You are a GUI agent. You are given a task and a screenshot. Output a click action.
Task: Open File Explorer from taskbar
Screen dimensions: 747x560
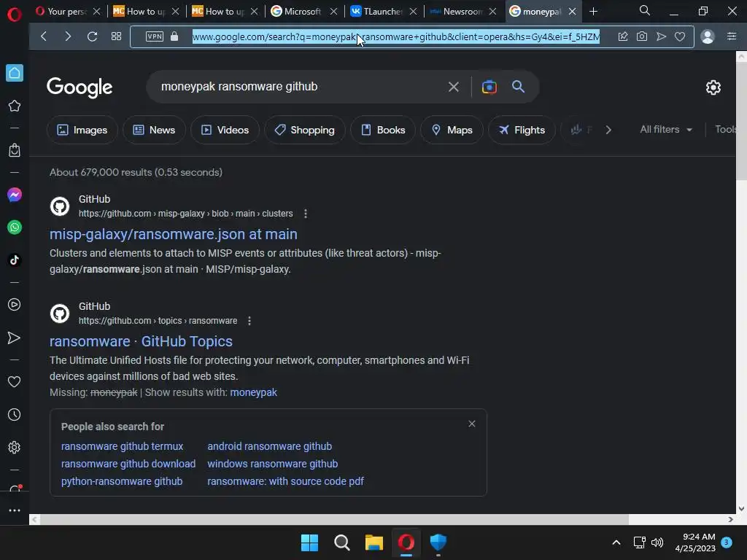tap(374, 542)
